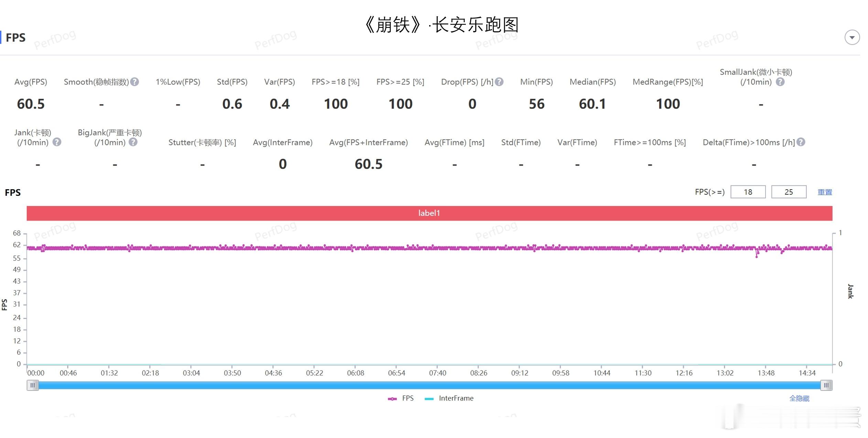Click the 13:48 time axis tick

[766, 373]
